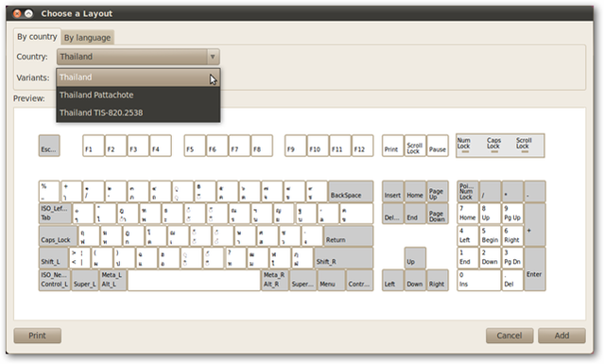604x364 pixels.
Task: Click the numpad Del key
Action: click(x=512, y=280)
